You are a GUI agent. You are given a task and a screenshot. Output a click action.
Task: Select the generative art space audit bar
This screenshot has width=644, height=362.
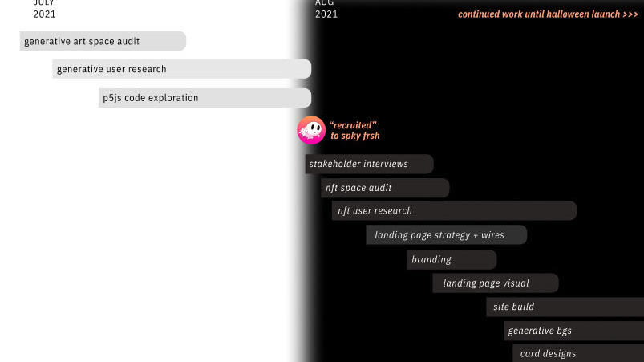coord(103,41)
